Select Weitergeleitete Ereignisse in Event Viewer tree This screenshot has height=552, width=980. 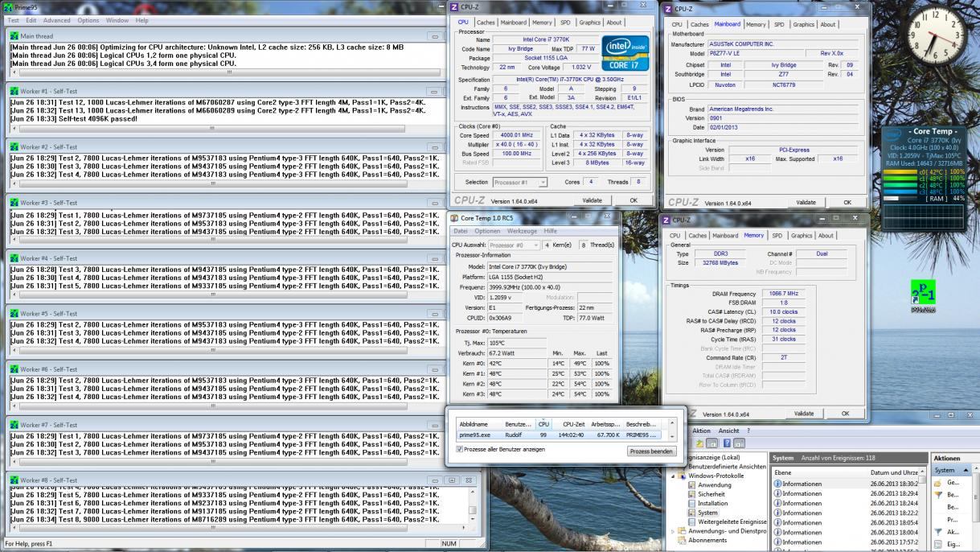pos(732,521)
